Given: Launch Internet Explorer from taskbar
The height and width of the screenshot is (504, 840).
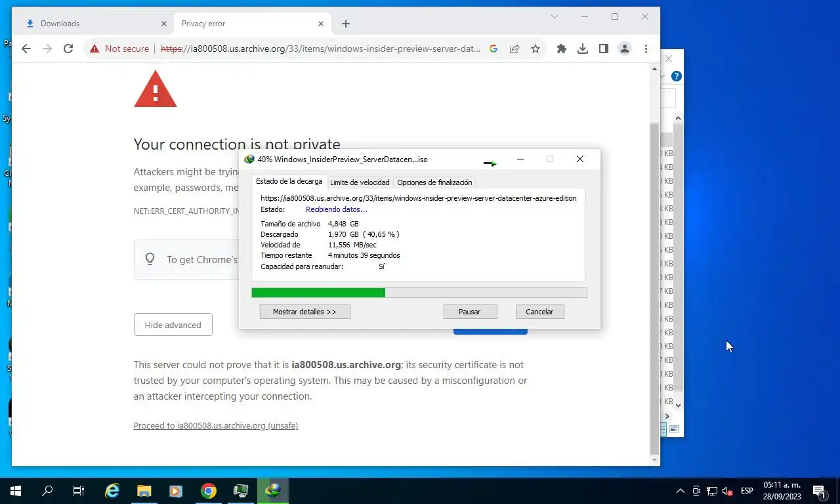Looking at the screenshot, I should tap(112, 491).
